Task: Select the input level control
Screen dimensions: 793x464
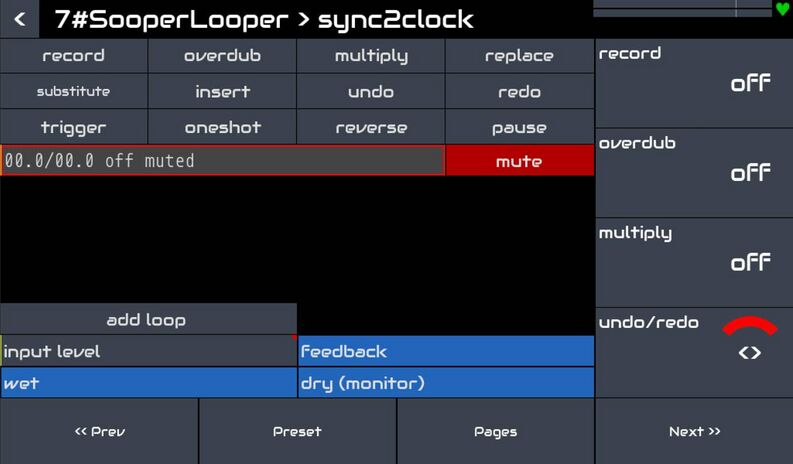Action: pyautogui.click(x=148, y=351)
